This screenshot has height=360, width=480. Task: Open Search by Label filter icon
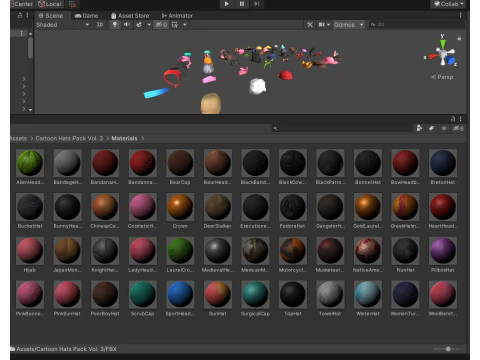tap(431, 128)
